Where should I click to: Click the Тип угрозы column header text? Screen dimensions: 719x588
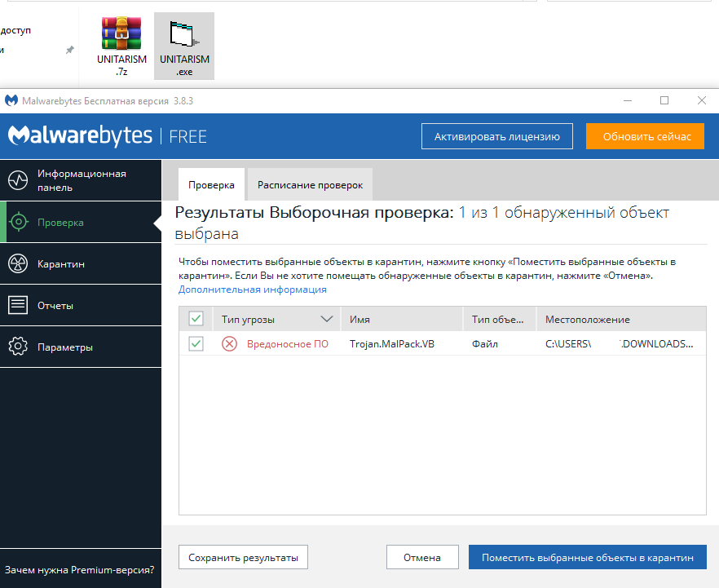pos(248,319)
